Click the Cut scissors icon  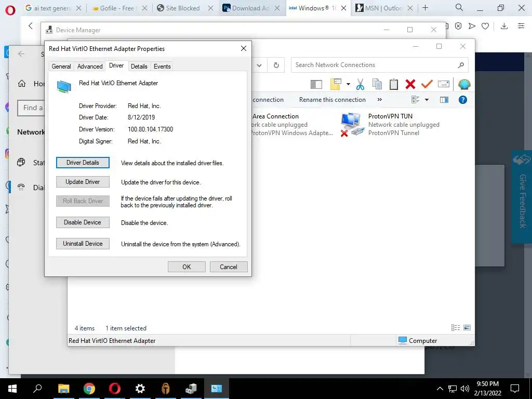361,84
